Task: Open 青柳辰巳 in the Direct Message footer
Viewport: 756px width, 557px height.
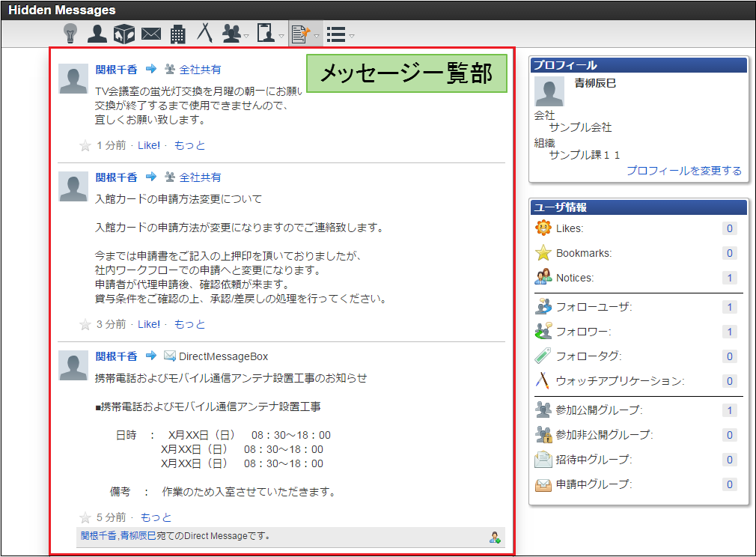Action: pyautogui.click(x=138, y=536)
